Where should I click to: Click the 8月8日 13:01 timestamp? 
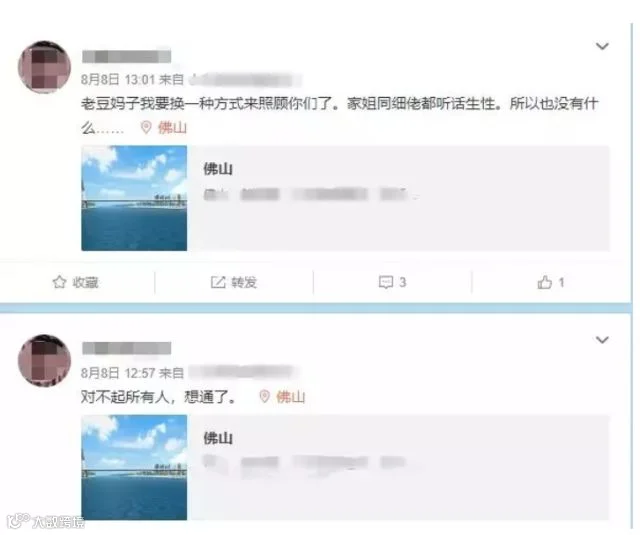point(116,80)
